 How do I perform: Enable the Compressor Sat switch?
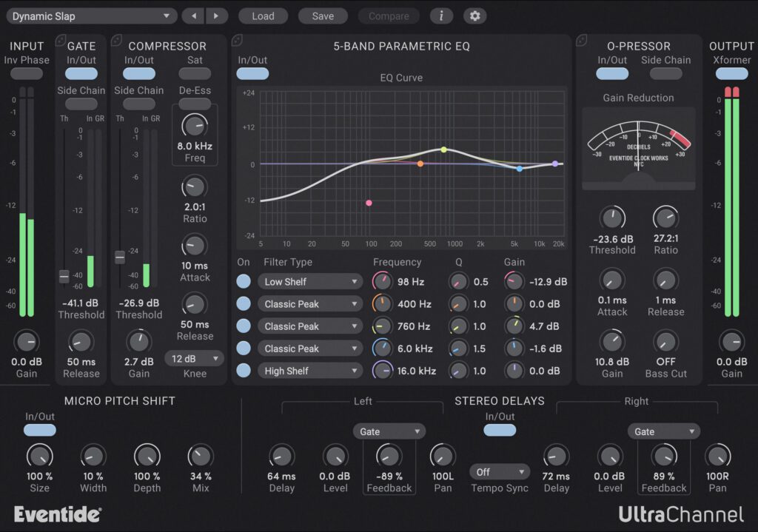coord(195,73)
